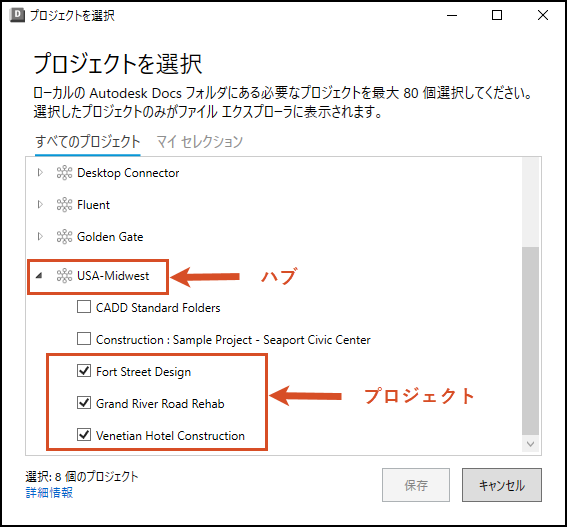
Task: Click the Seaport Civic Center project label
Action: point(233,340)
